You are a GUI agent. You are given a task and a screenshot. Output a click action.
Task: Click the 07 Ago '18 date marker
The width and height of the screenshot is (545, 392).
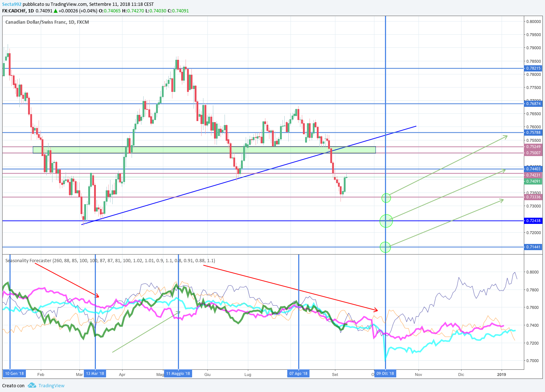click(x=298, y=373)
